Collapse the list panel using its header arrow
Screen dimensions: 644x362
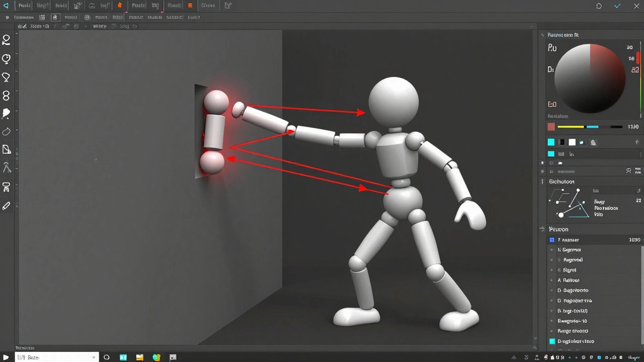click(542, 229)
